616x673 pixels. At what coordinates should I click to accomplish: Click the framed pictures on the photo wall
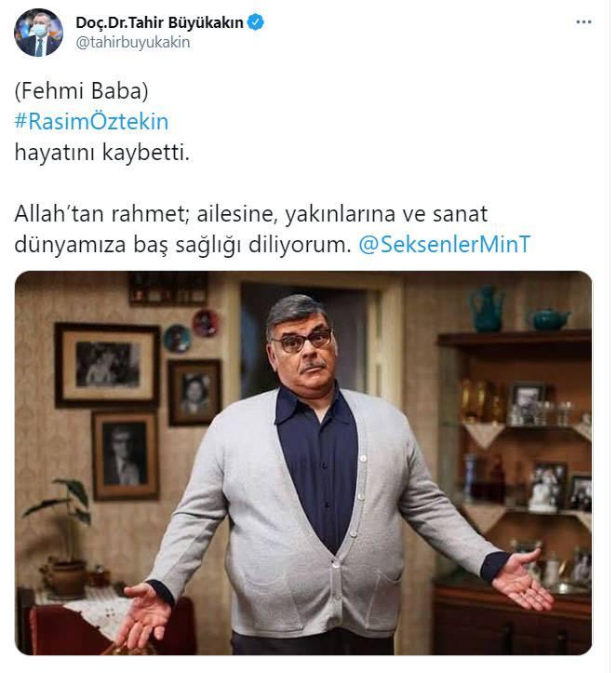coord(138,408)
